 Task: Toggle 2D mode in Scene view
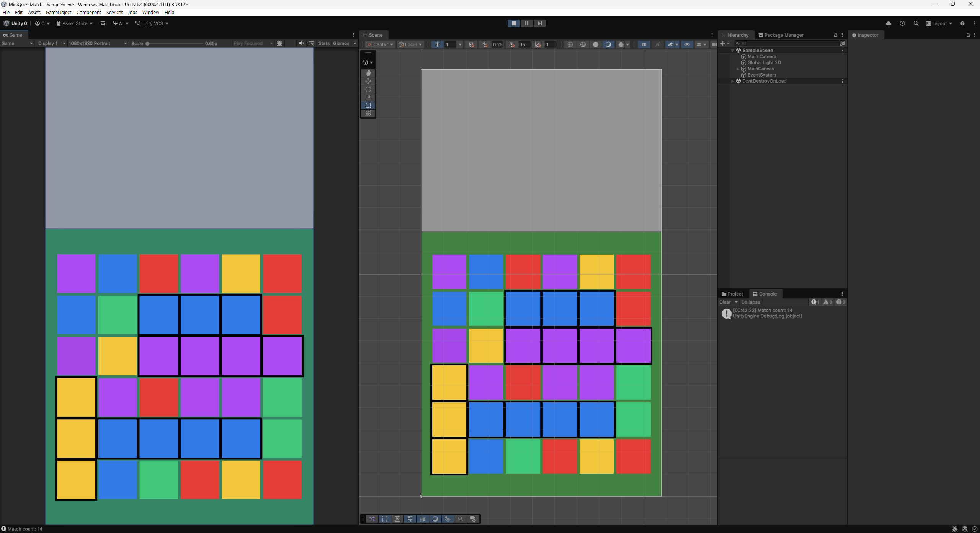click(644, 44)
